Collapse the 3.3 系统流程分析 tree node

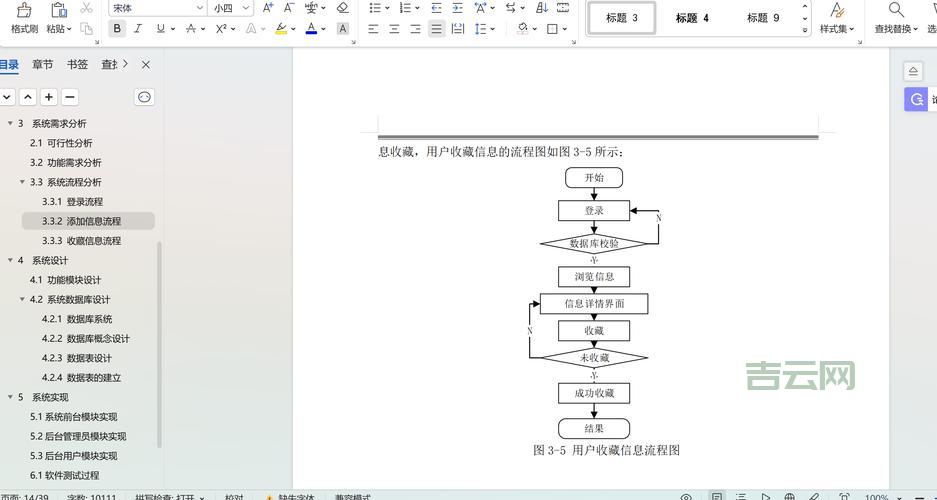pos(22,182)
